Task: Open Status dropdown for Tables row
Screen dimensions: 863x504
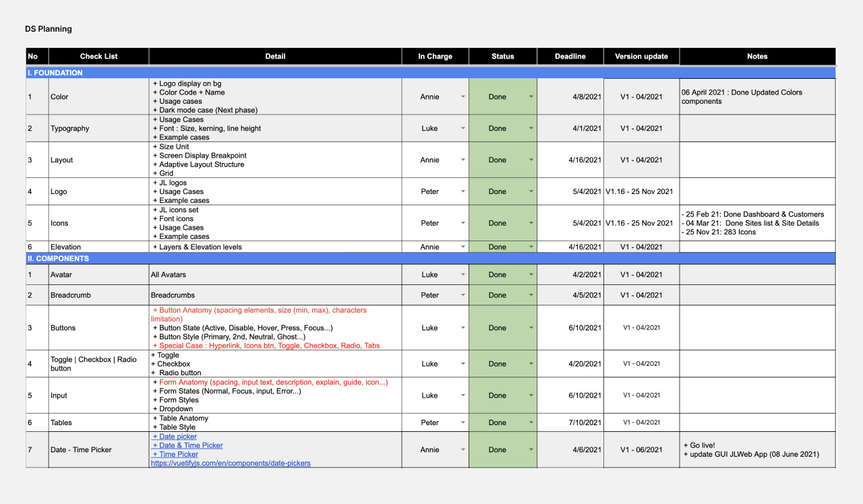Action: tap(531, 423)
